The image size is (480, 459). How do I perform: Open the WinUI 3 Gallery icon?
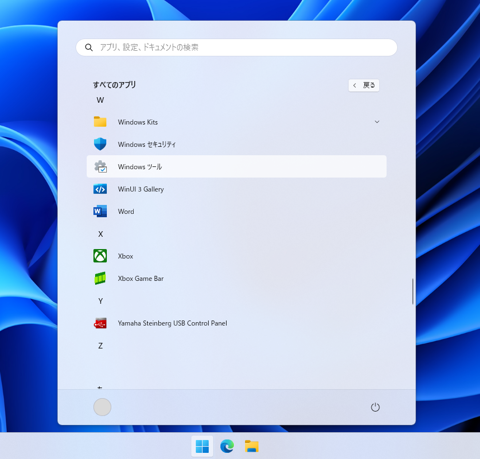(100, 189)
